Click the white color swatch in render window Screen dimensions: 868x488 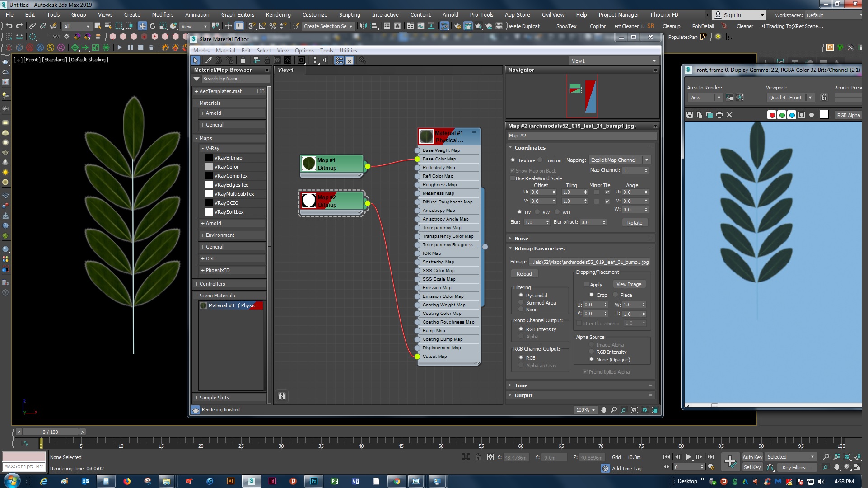pos(824,115)
